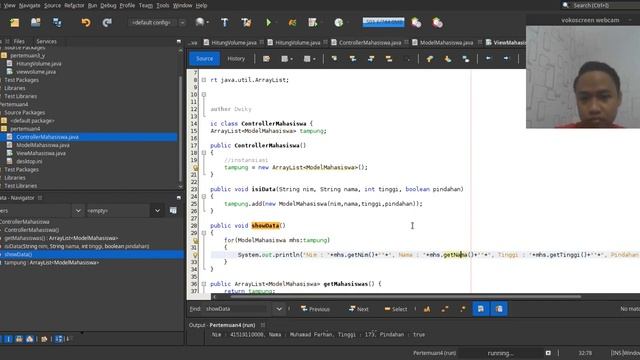
Task: Click the memory usage bar
Action: (x=383, y=22)
